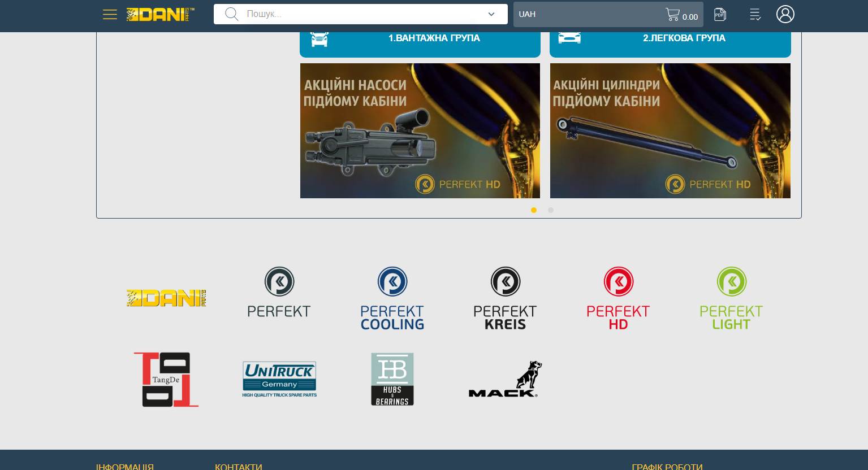Click the DANI logo in header
This screenshot has width=868, height=470.
[x=161, y=14]
